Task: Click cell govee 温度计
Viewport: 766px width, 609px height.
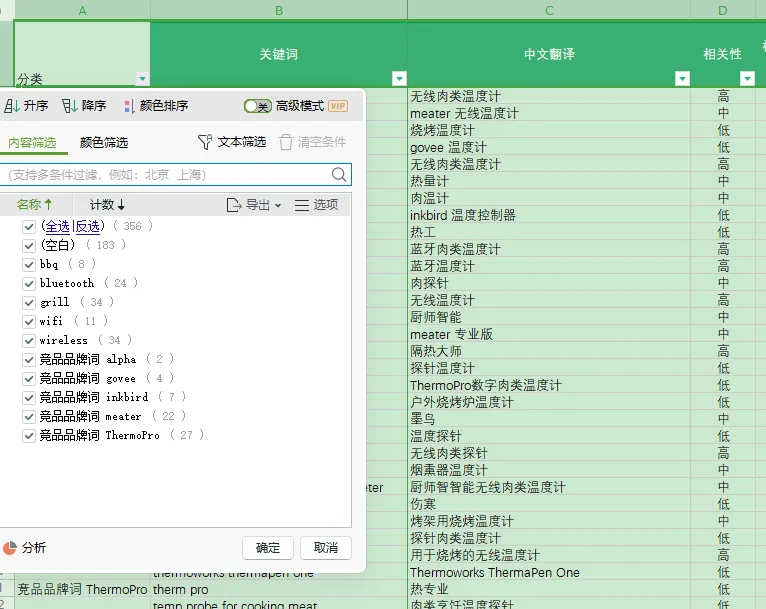Action: (x=549, y=147)
